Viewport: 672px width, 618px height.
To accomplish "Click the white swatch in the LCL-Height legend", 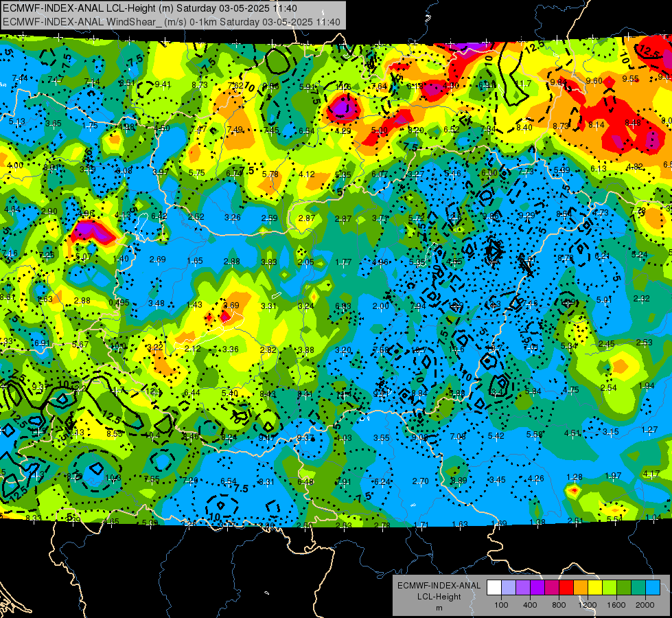I will pos(494,587).
